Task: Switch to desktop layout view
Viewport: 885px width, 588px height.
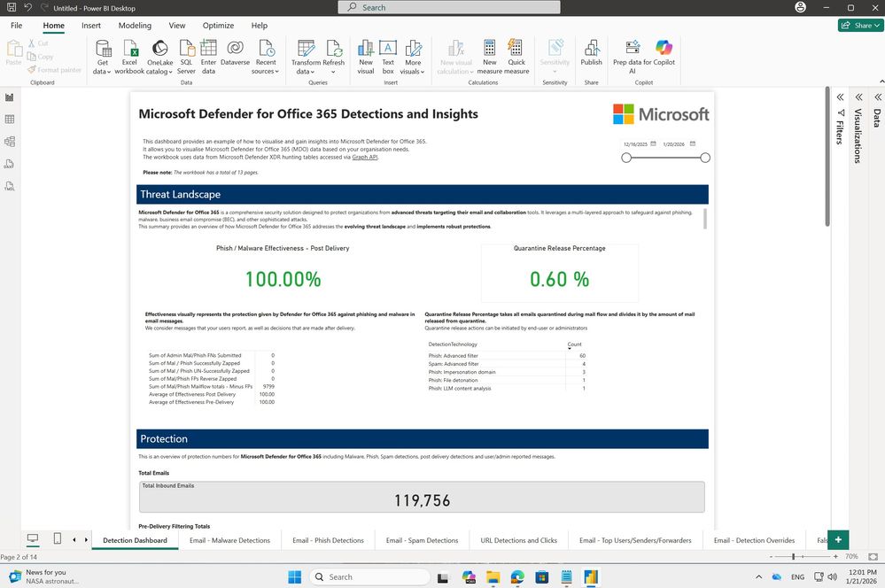Action: tap(34, 538)
